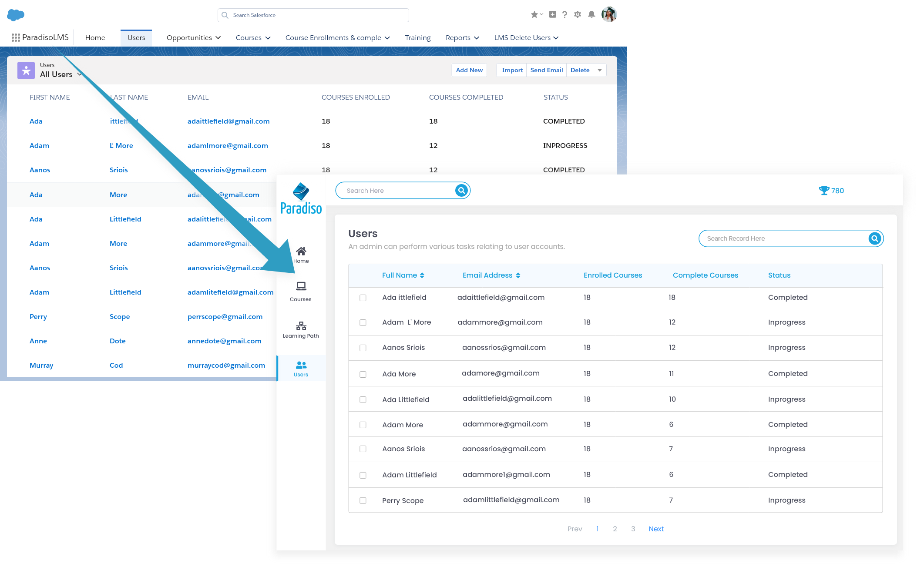Select the Ada More row checkbox

coord(363,374)
